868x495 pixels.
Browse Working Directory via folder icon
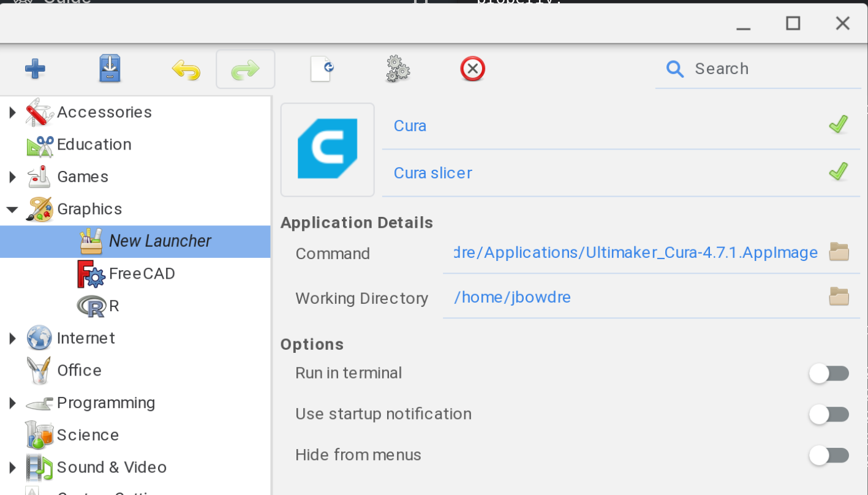tap(839, 297)
